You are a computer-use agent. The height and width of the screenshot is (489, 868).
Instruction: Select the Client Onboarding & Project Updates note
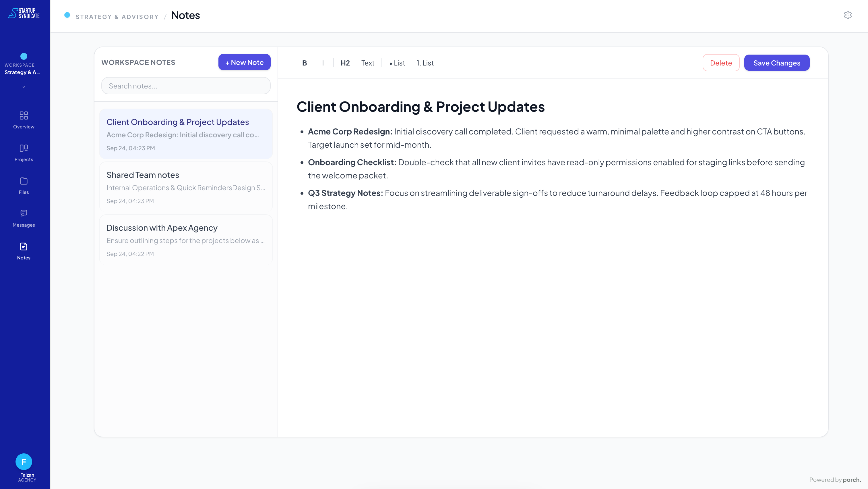click(x=186, y=134)
